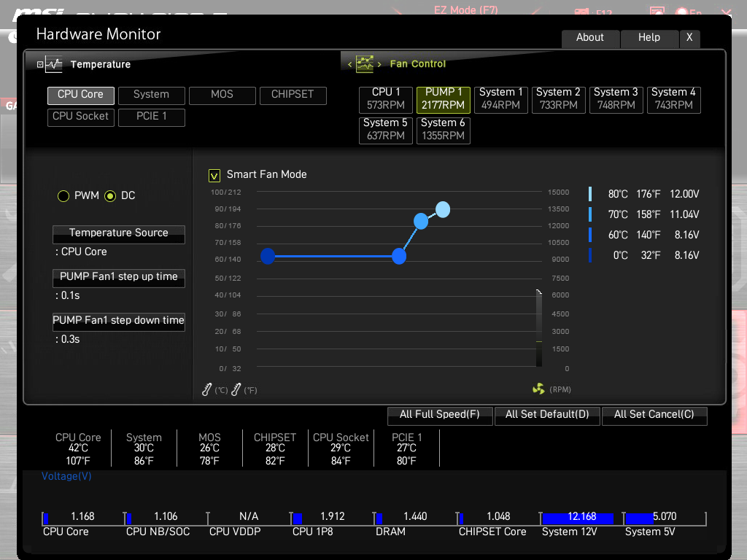
Task: Select the PWM radio button
Action: click(x=63, y=195)
